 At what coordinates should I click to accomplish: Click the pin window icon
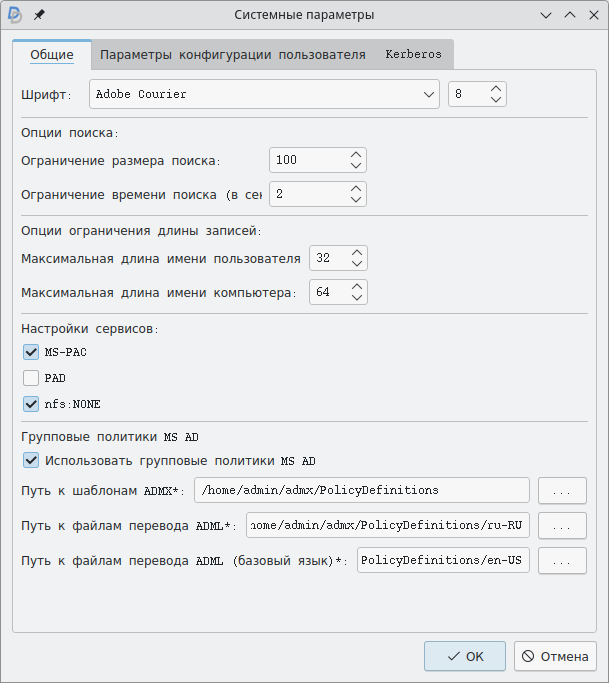pyautogui.click(x=39, y=15)
